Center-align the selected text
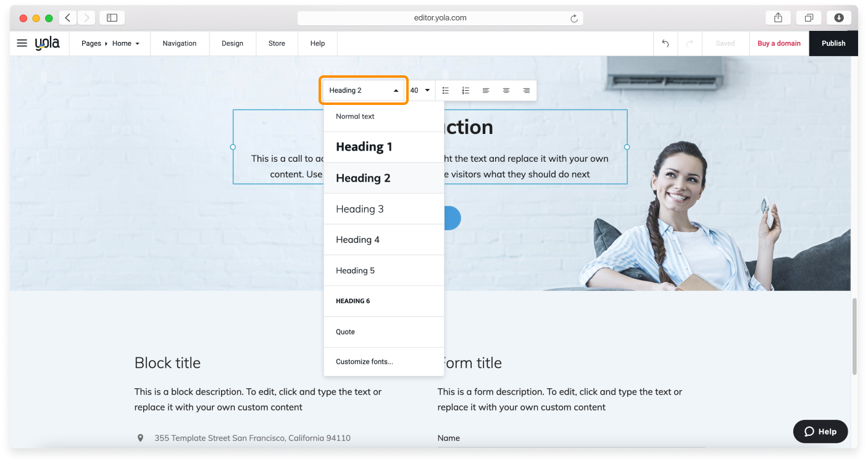 (x=506, y=90)
